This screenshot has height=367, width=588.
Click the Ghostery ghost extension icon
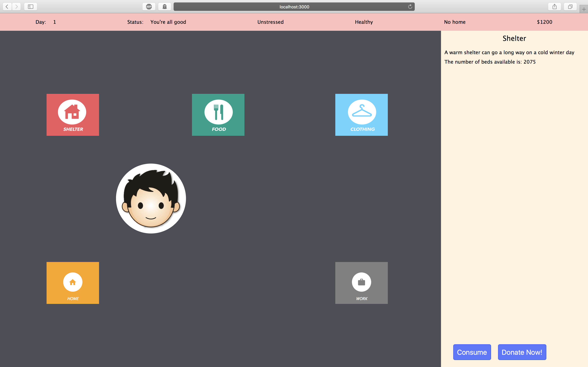tap(164, 7)
